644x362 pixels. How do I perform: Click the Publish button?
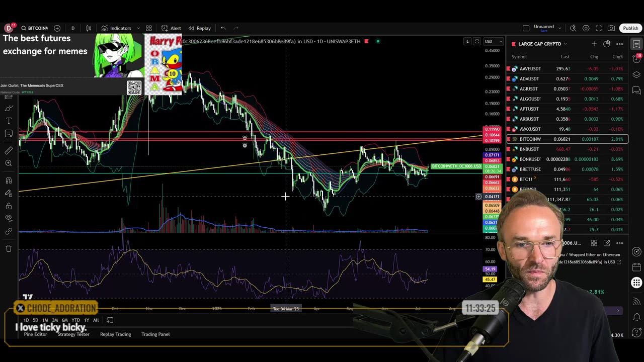[630, 28]
